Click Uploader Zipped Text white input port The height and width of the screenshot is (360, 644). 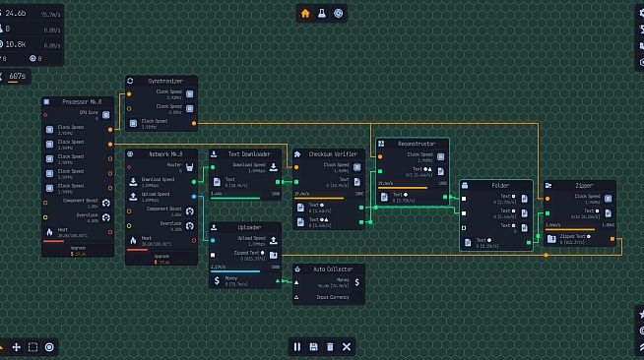tap(213, 255)
